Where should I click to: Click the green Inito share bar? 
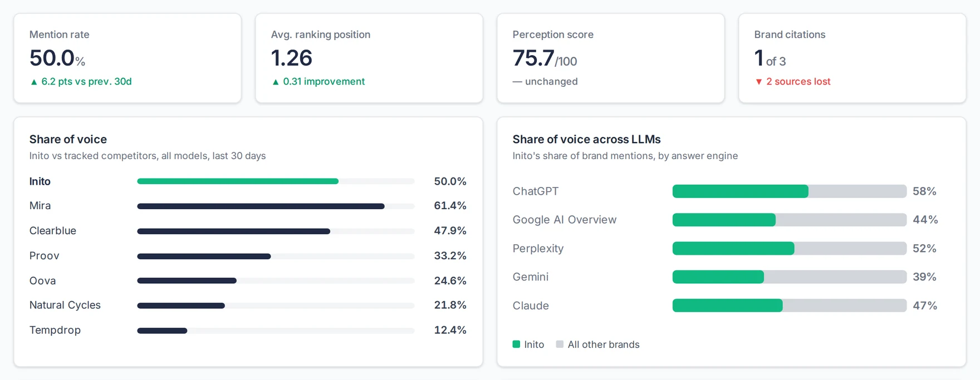coord(238,181)
